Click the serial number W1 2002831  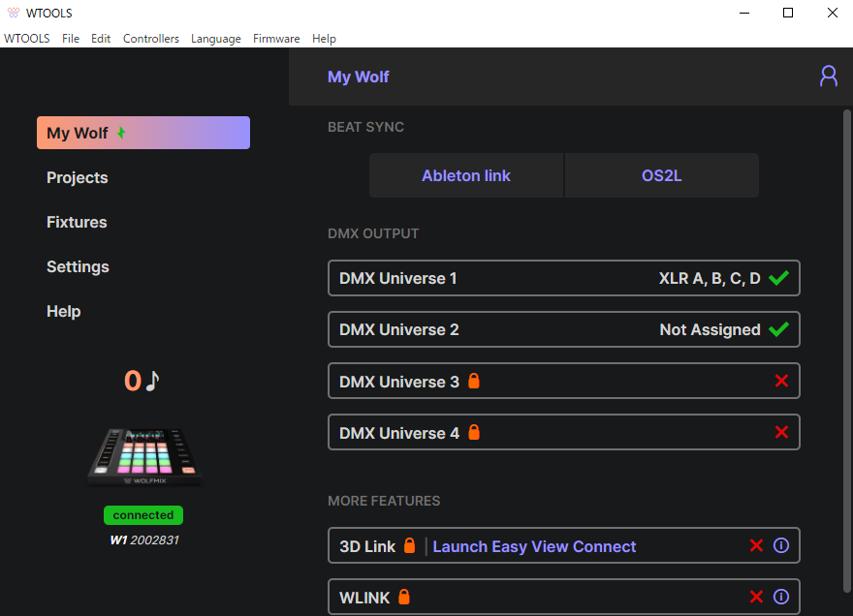[144, 539]
